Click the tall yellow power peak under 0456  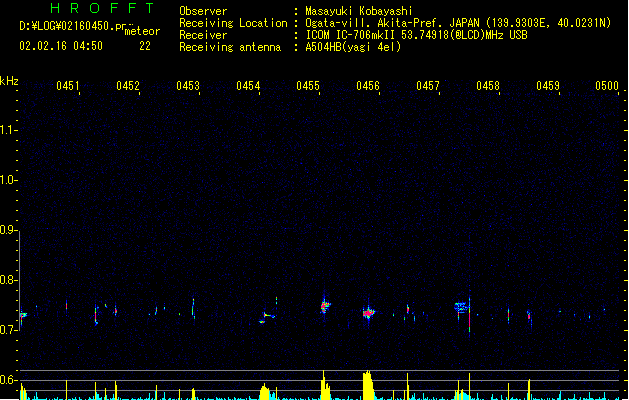(x=368, y=385)
